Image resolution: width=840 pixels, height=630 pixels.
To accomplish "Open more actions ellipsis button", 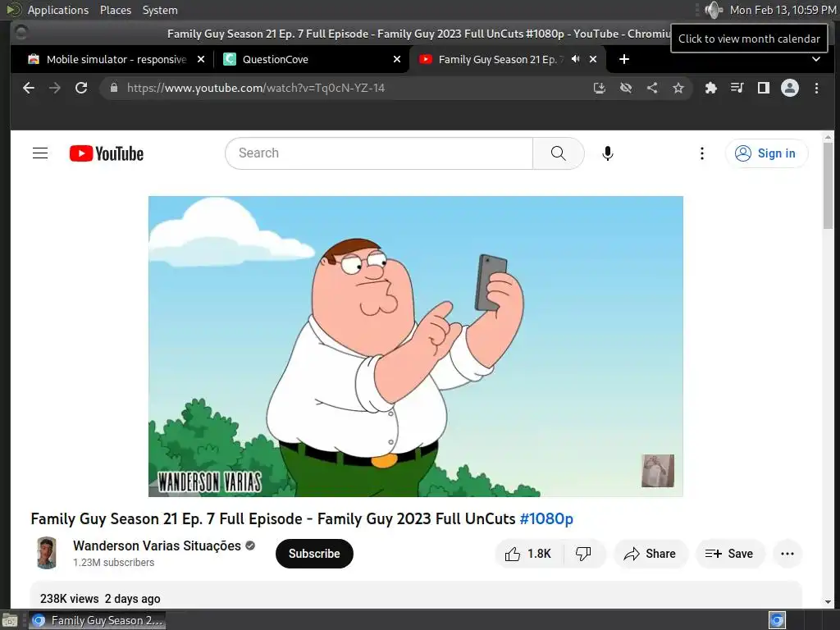I will pos(787,554).
